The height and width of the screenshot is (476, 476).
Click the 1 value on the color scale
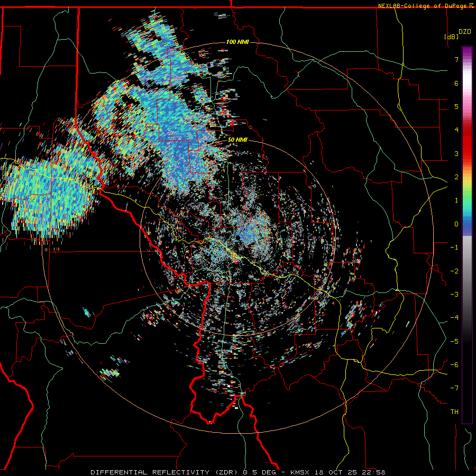coord(456,200)
